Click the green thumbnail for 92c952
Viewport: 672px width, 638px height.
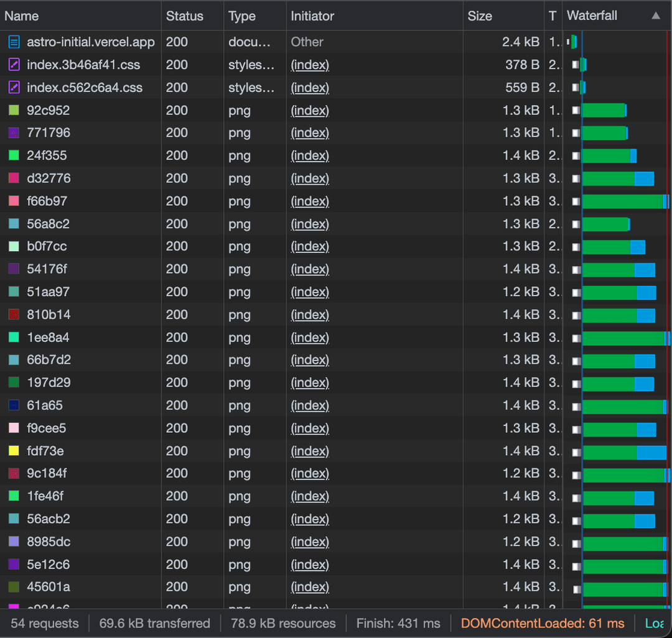point(14,111)
